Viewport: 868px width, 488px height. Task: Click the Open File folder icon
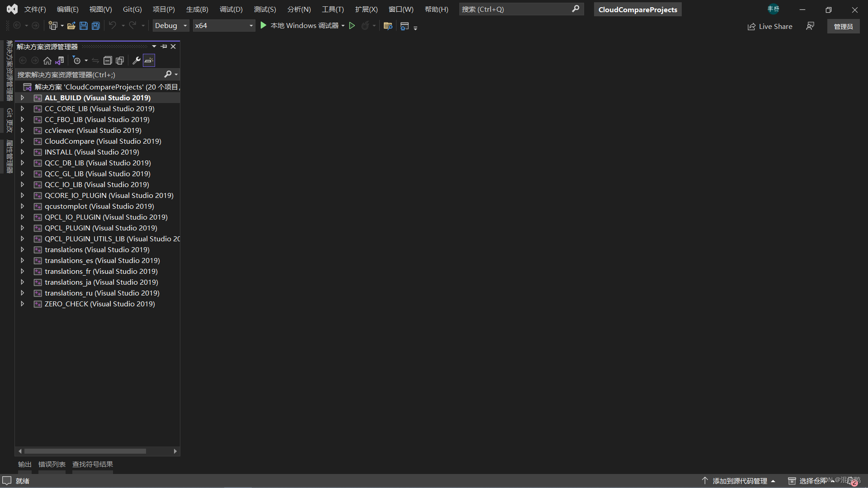point(71,26)
